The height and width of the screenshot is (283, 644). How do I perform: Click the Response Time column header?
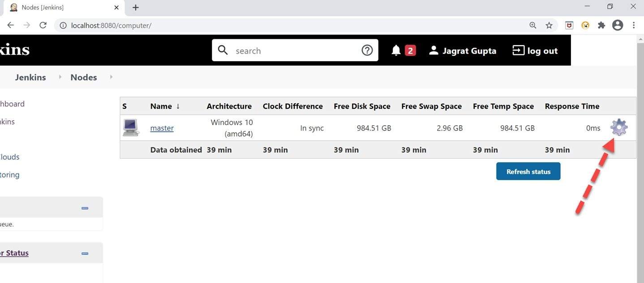[x=572, y=106]
